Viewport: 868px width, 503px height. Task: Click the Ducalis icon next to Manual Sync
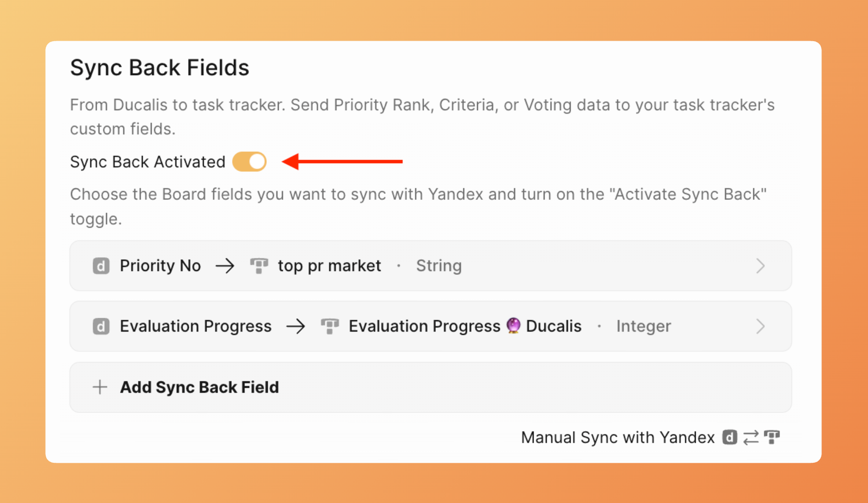[x=730, y=438]
